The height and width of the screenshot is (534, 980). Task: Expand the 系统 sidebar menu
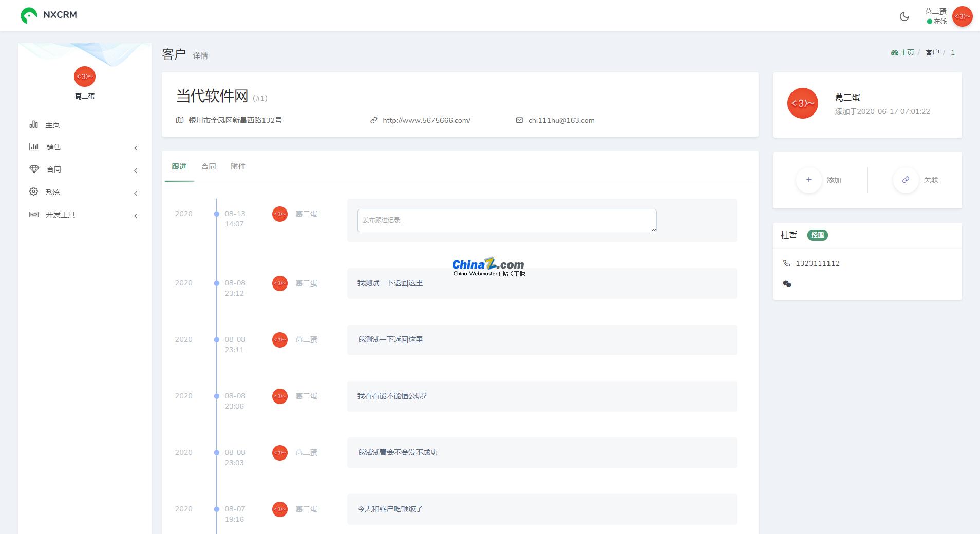(x=52, y=192)
